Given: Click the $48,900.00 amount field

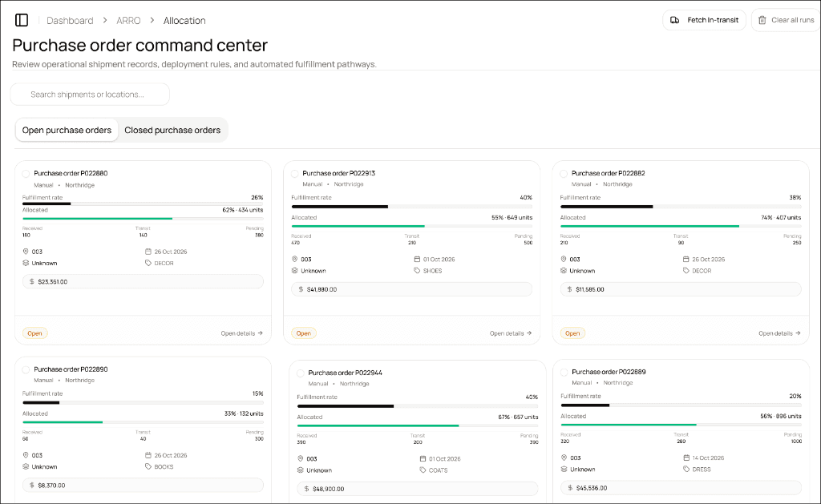Looking at the screenshot, I should [417, 489].
